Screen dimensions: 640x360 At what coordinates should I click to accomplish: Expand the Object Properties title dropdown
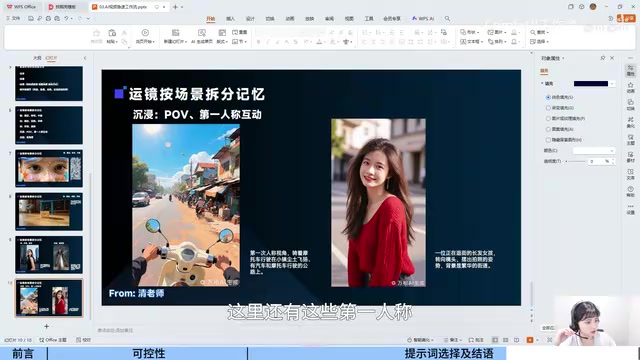tap(563, 58)
